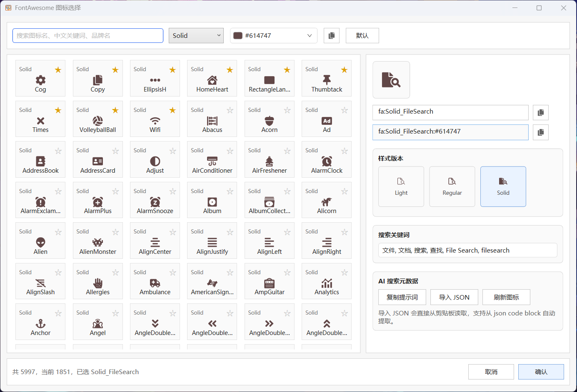Image resolution: width=577 pixels, height=392 pixels.
Task: Select the Album icon tile
Action: point(212,200)
